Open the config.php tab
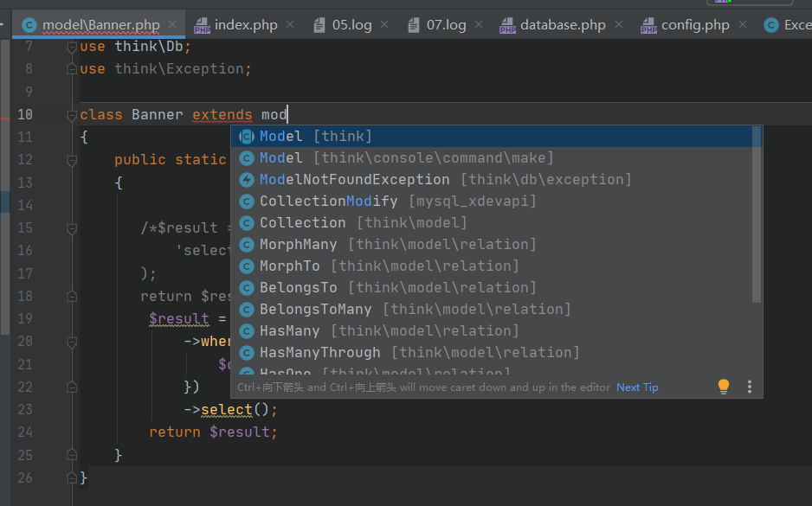The width and height of the screenshot is (812, 506). point(695,25)
